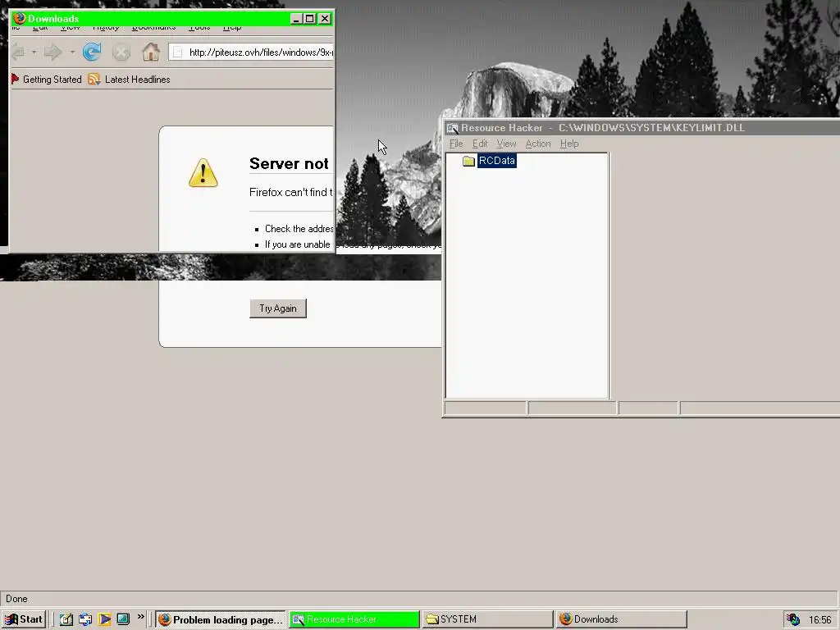Open the Windows Start menu
Screen dimensions: 840x630
pos(24,619)
